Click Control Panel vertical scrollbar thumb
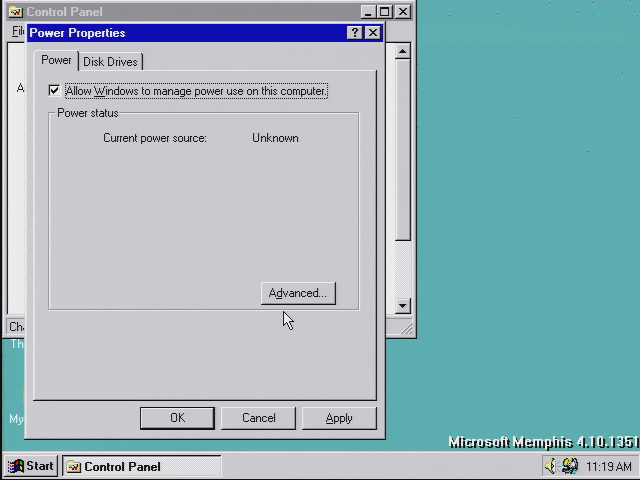The height and width of the screenshot is (480, 640). click(x=402, y=150)
